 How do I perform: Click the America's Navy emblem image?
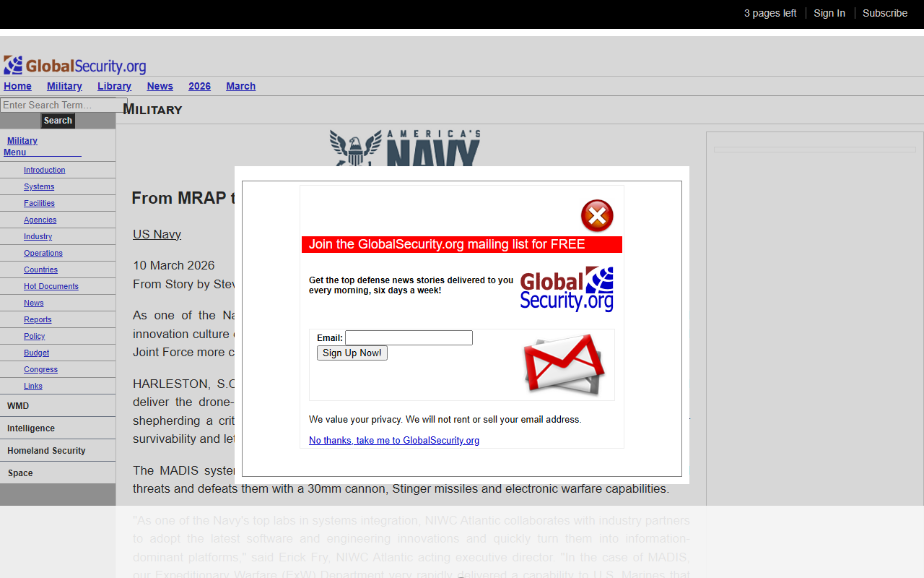click(405, 148)
